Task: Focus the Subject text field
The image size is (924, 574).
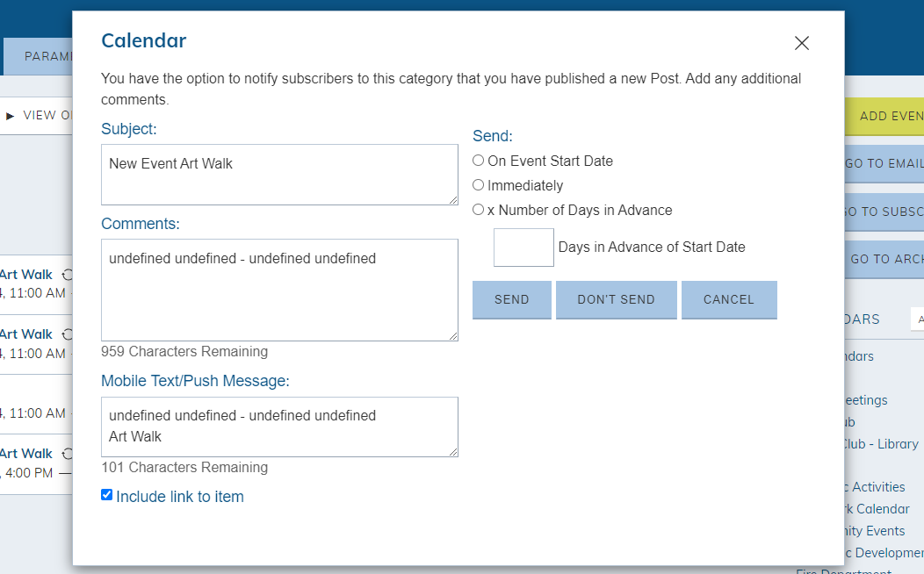Action: (279, 175)
